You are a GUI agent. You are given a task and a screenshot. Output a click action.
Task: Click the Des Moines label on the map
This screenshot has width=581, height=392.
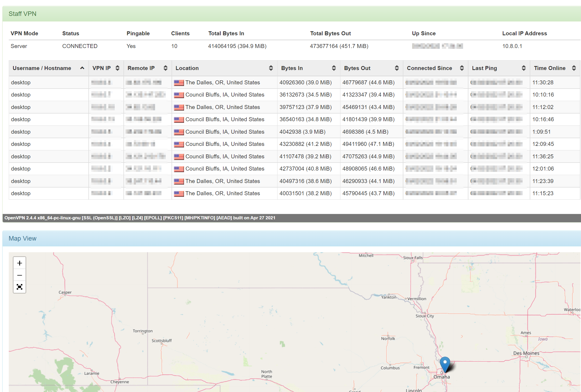526,353
